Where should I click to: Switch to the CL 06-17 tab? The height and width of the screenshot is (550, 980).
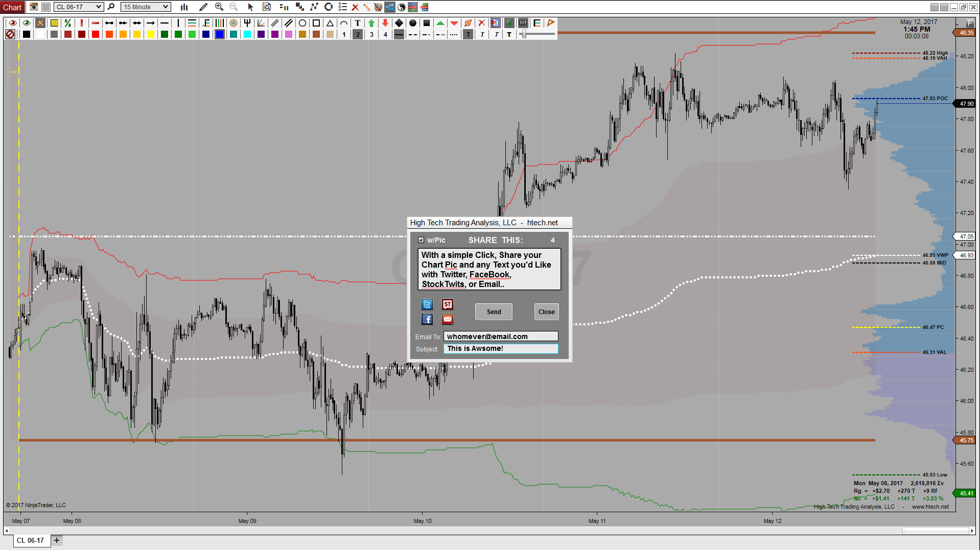(x=30, y=540)
